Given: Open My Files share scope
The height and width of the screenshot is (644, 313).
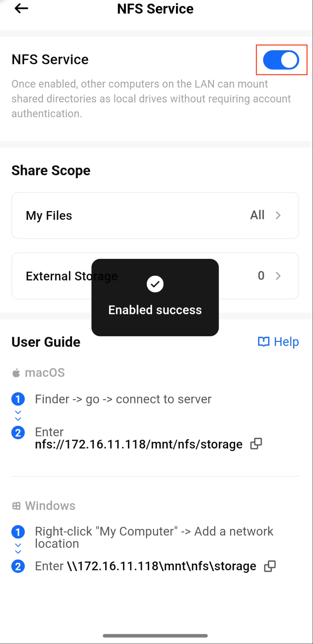Looking at the screenshot, I should pos(155,216).
